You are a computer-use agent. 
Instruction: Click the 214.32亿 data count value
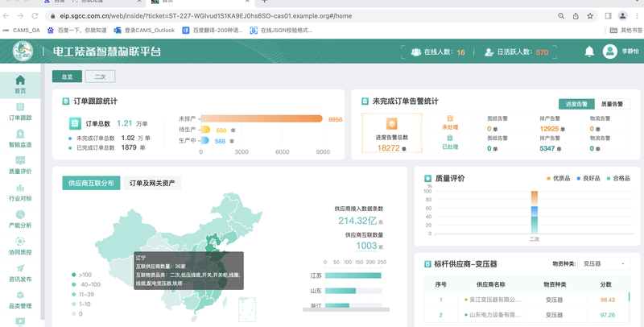tap(357, 221)
